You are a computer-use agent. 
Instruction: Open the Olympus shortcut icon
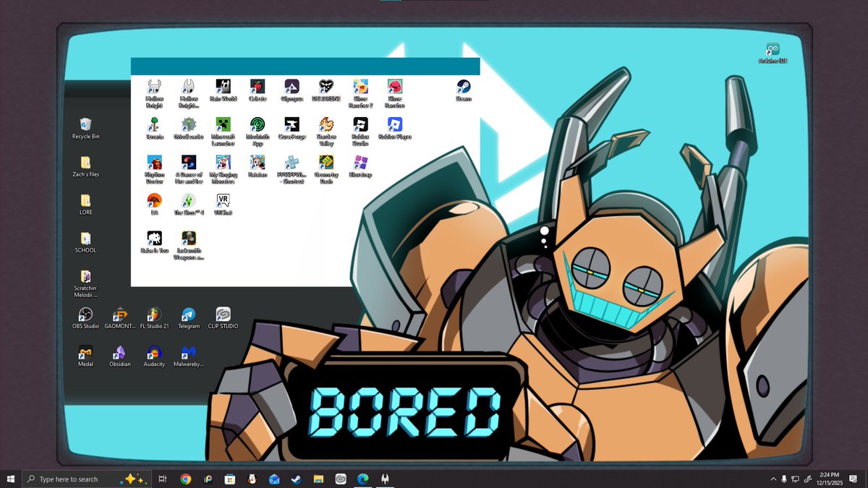(292, 90)
